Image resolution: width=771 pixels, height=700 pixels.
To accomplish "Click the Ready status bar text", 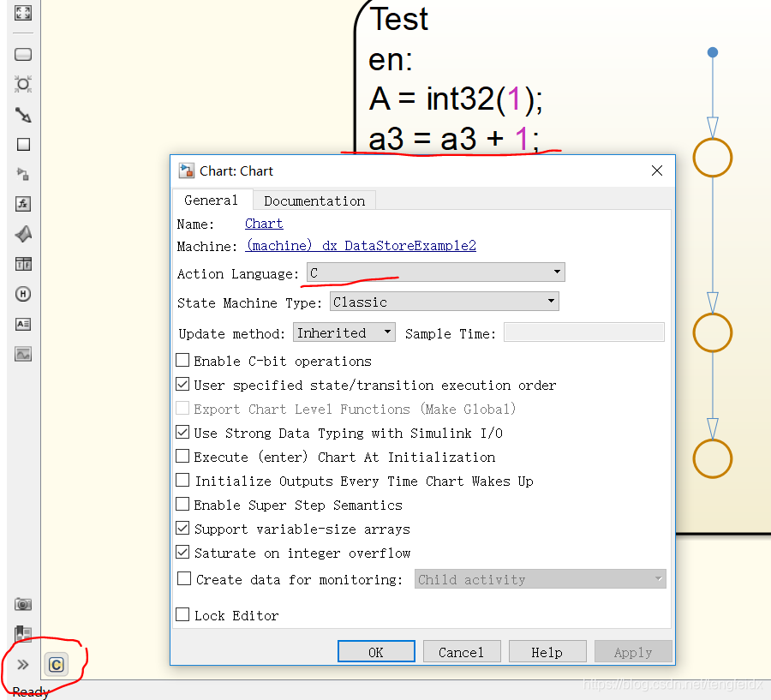I will pos(31,692).
